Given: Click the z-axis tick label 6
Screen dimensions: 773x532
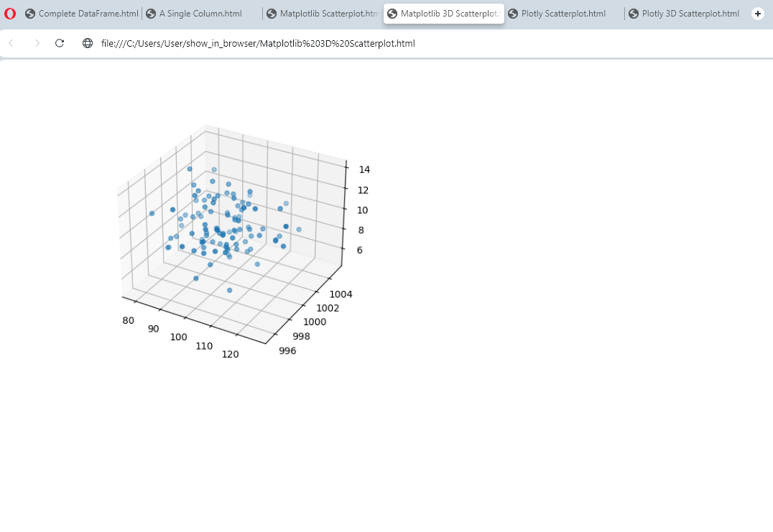Looking at the screenshot, I should [x=359, y=251].
